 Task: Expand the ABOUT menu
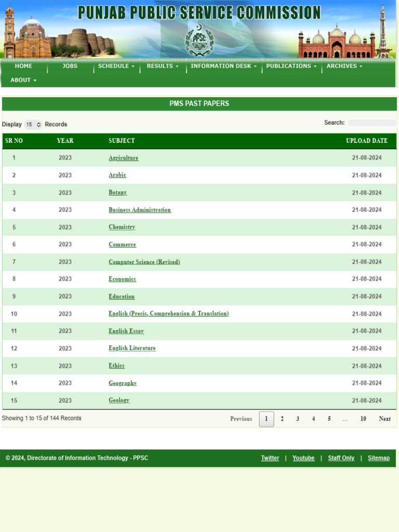coord(23,80)
